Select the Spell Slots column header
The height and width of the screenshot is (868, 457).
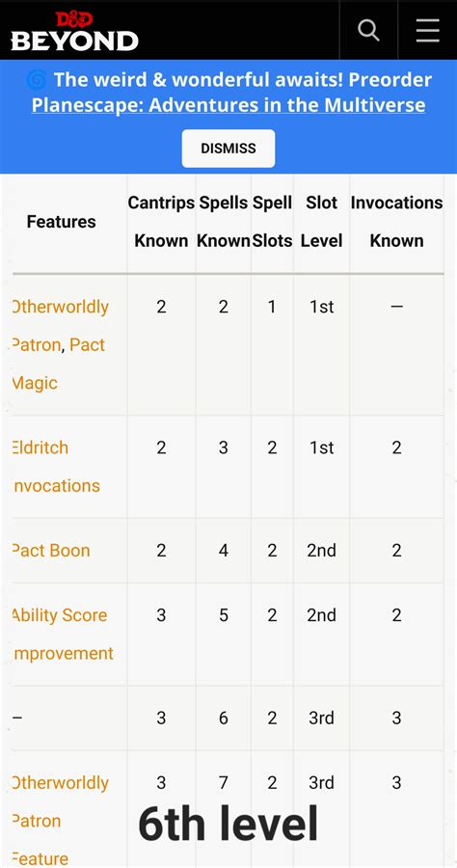(272, 222)
